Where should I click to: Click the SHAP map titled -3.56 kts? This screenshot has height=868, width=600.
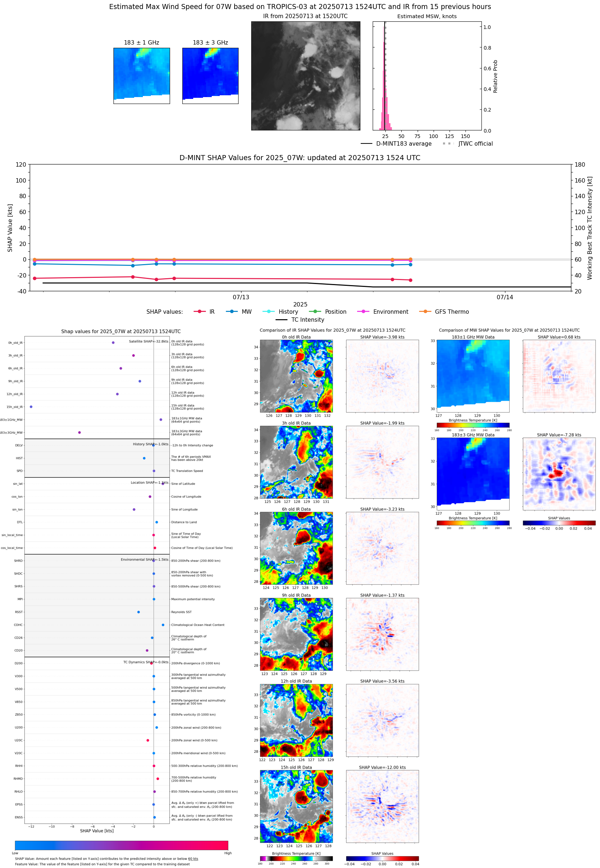(x=382, y=720)
